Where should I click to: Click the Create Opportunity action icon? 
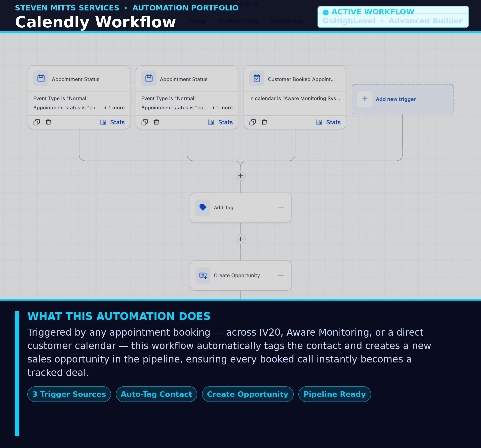click(x=203, y=275)
